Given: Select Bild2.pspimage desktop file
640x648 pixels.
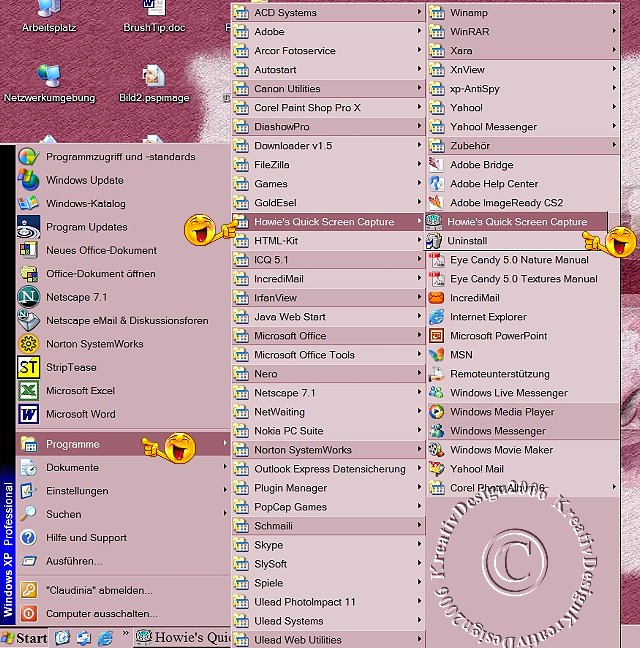Looking at the screenshot, I should coord(154,83).
